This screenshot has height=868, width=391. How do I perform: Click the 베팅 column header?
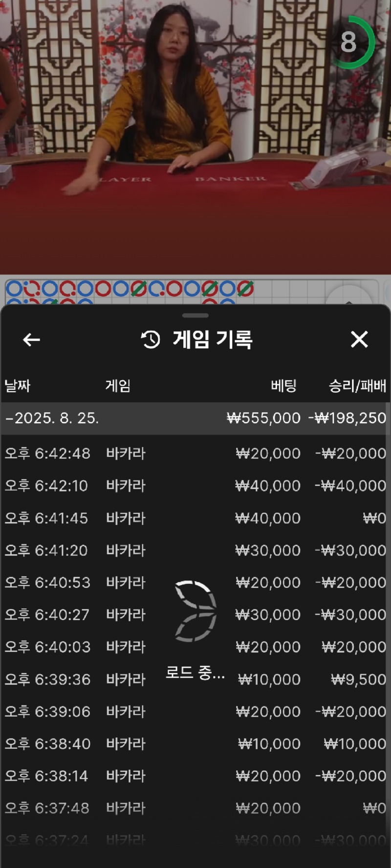283,386
